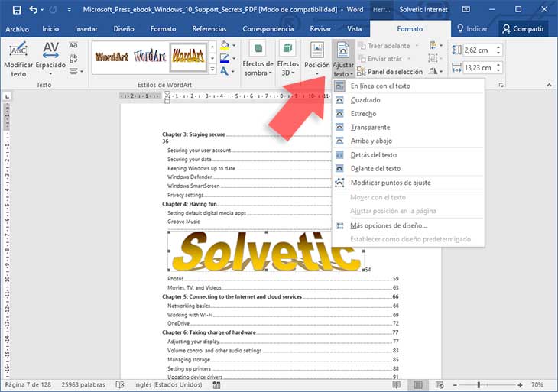This screenshot has height=392, width=558.
Task: Open Efectos de sombra menu
Action: (258, 59)
